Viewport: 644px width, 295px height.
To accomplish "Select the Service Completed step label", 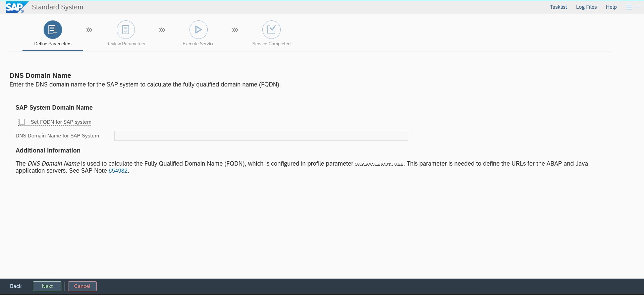I will pos(271,44).
